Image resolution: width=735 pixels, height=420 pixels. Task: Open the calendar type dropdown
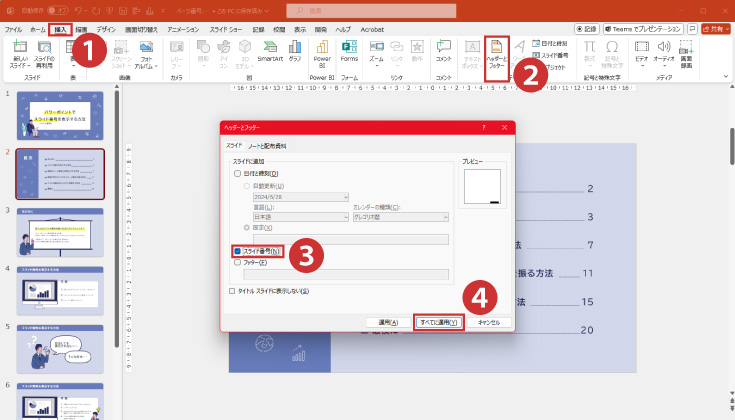[401, 217]
